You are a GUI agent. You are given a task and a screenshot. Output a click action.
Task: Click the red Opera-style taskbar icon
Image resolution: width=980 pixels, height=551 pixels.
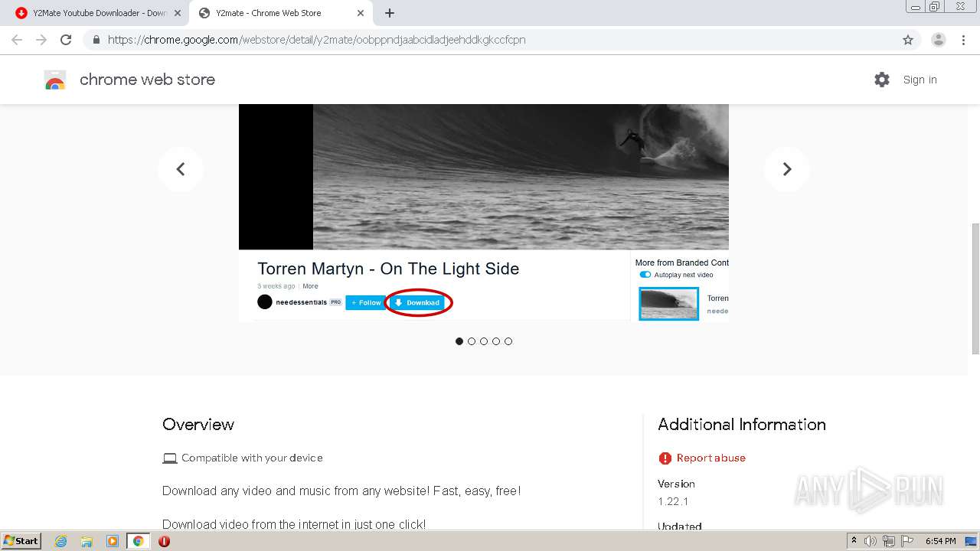click(164, 541)
